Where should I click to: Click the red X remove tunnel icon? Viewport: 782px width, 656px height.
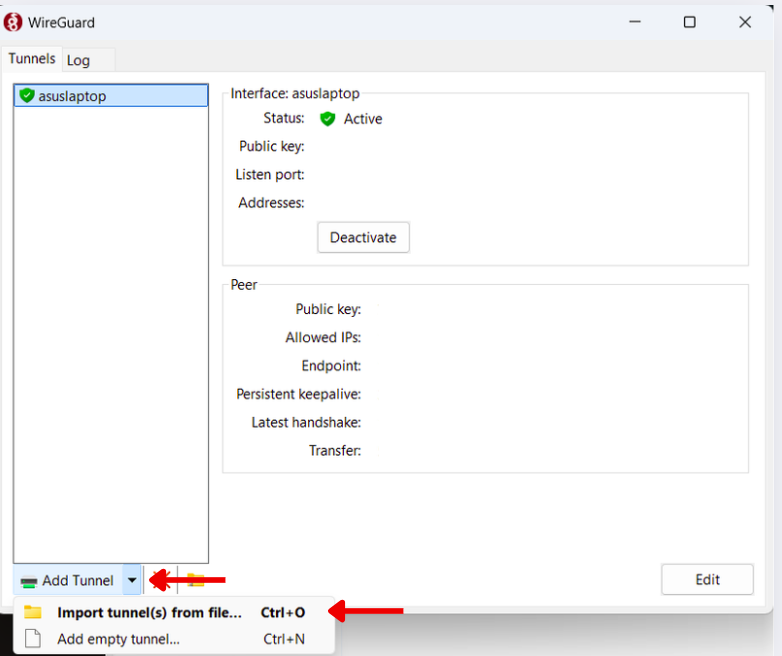click(x=157, y=580)
